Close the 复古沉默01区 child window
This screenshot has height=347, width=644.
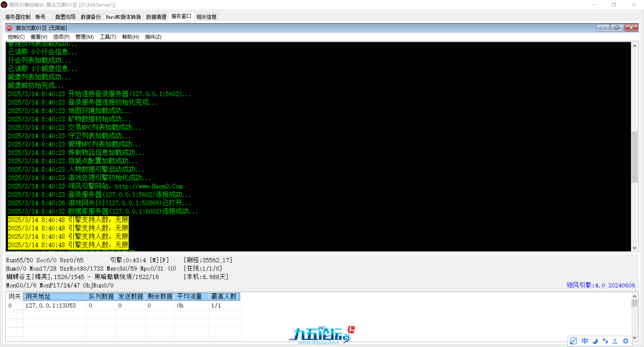631,28
